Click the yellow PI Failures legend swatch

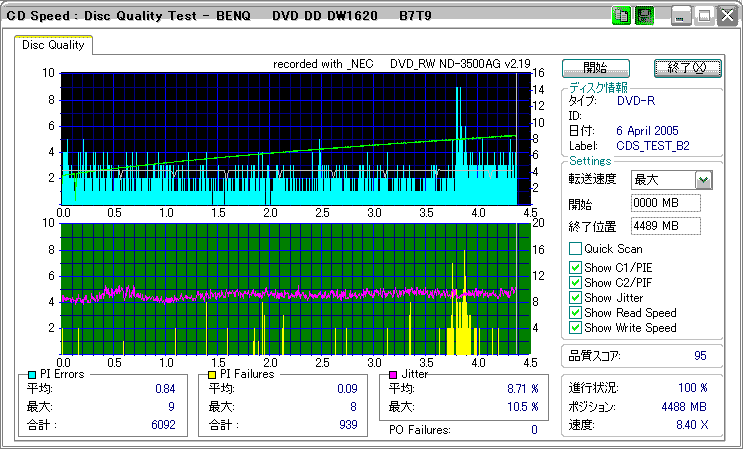click(x=212, y=374)
